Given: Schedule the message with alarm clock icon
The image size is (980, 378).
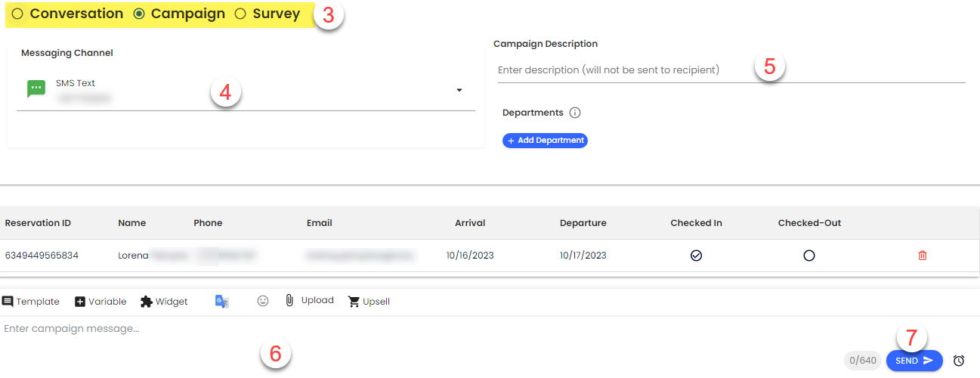Looking at the screenshot, I should coord(959,361).
